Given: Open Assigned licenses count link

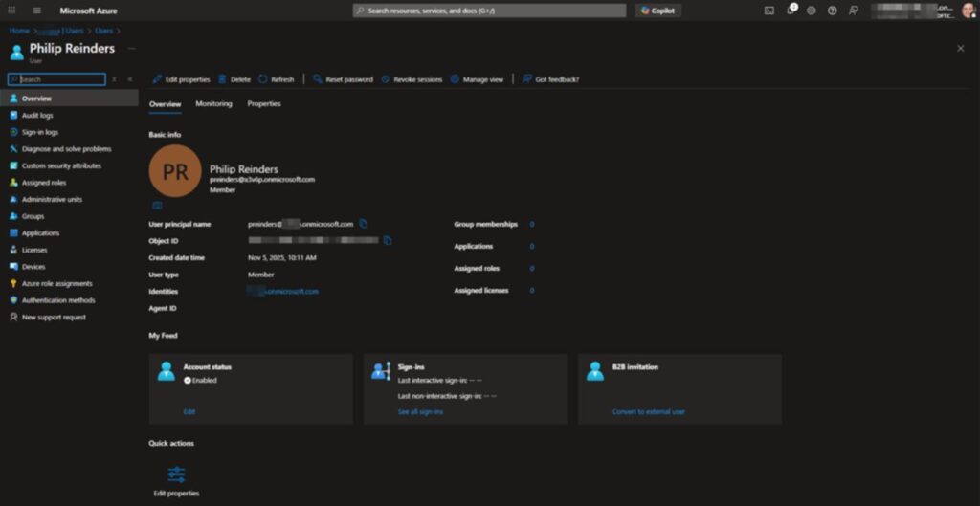Looking at the screenshot, I should pos(532,291).
